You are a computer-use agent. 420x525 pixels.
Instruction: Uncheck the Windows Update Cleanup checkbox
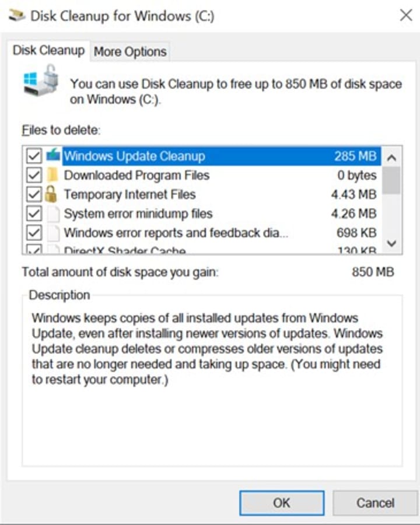click(34, 156)
